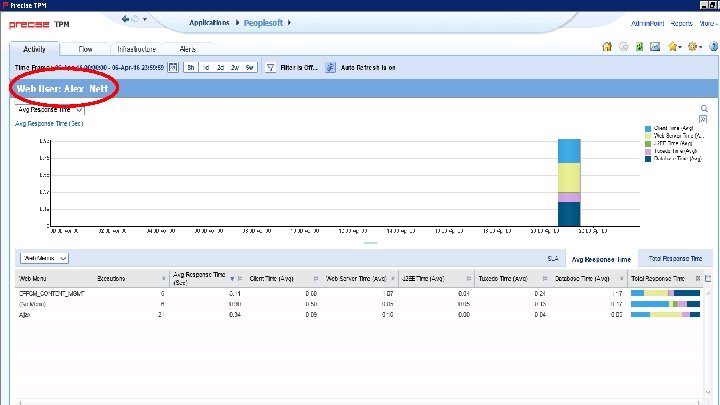Click the Filter is Off link
The height and width of the screenshot is (405, 720).
(299, 68)
